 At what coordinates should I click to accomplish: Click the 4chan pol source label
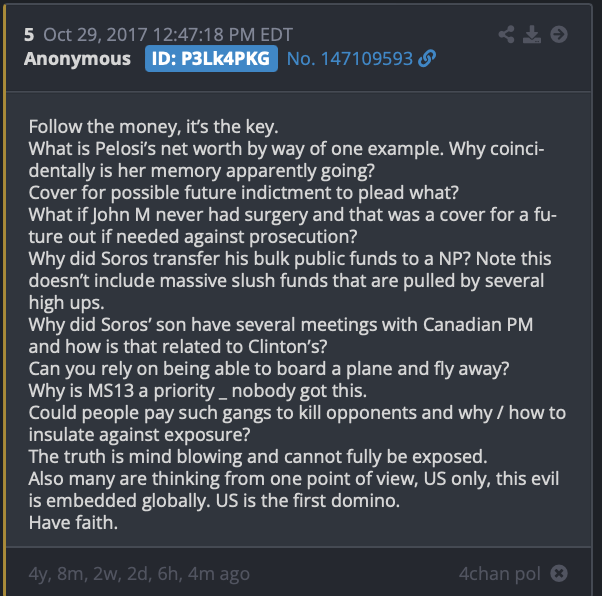tap(499, 574)
